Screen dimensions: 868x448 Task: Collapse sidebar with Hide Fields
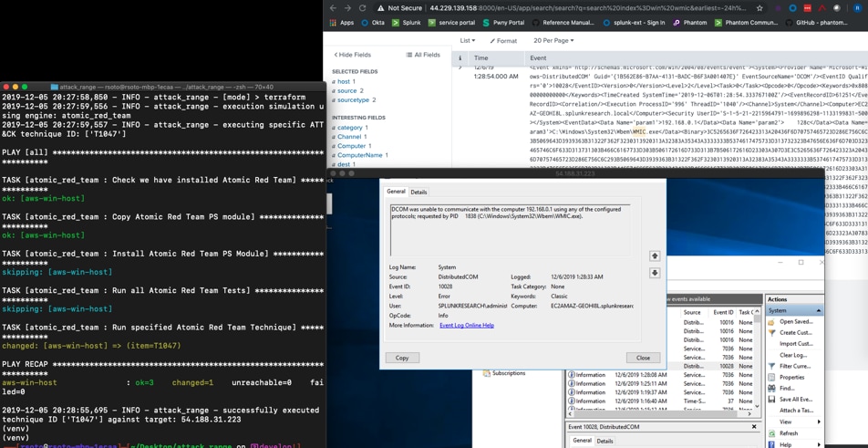(x=353, y=55)
